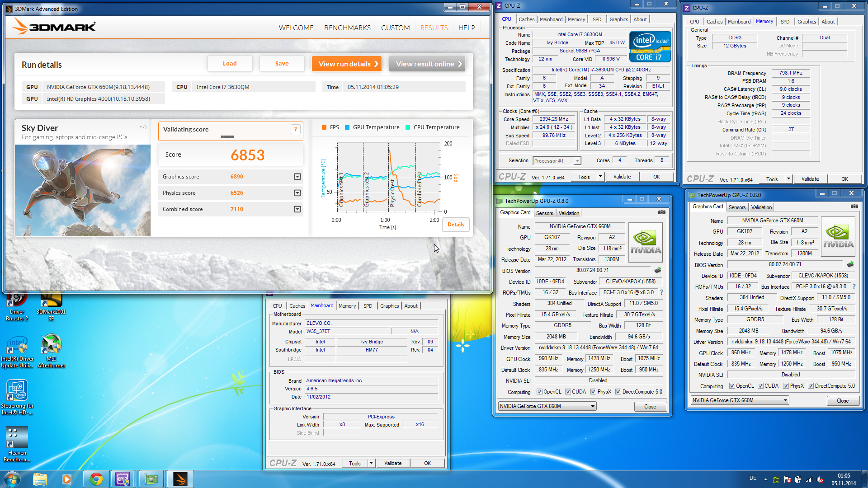The image size is (868, 488).
Task: Click the Bus Interface question mark in left GPU-Z
Action: [x=661, y=292]
